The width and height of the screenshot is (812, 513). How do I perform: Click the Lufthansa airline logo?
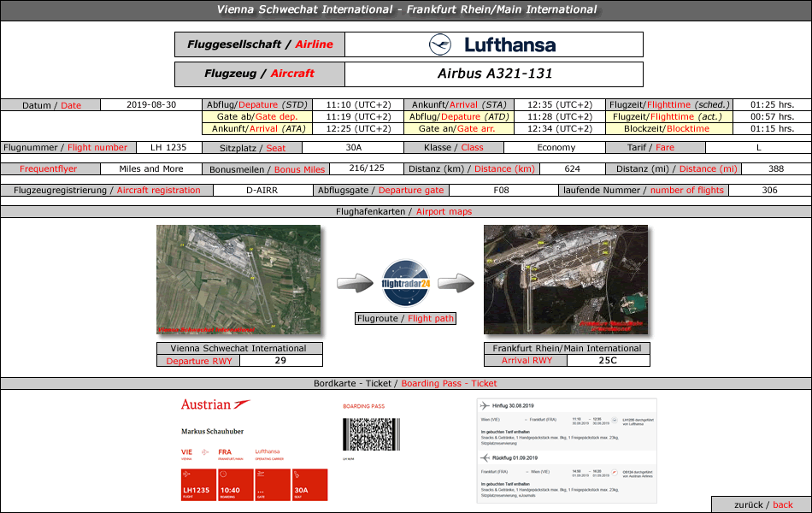(493, 44)
